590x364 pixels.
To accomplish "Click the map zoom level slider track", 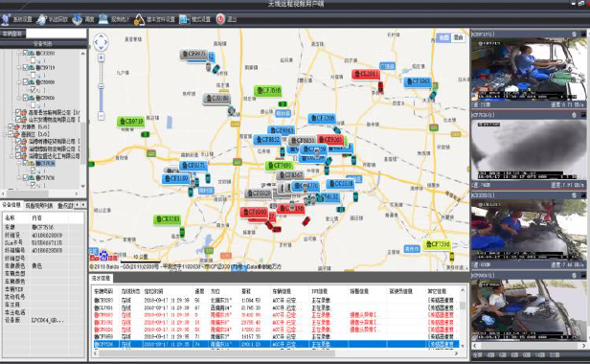I will tap(101, 86).
